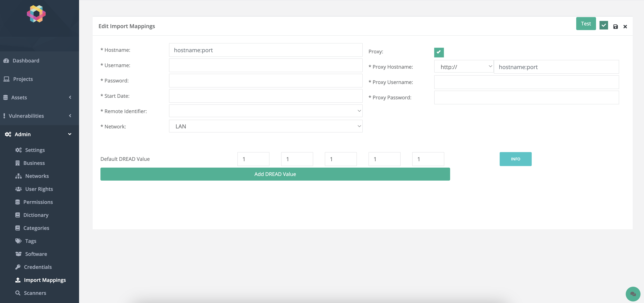The height and width of the screenshot is (303, 644).
Task: Open the Remote Identifier dropdown
Action: coord(266,111)
